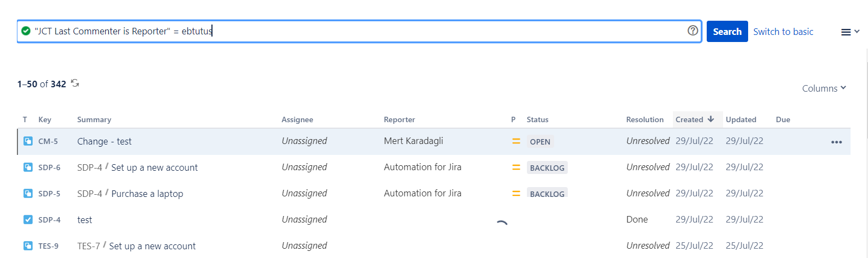Click the medium priority icon for SDP-6
The width and height of the screenshot is (868, 258).
[x=516, y=167]
